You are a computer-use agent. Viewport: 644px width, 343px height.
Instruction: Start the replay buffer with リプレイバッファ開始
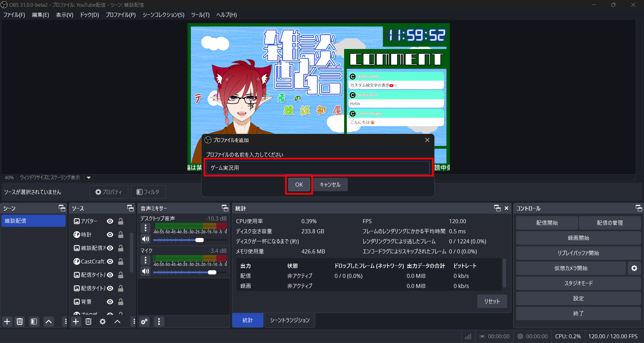coord(579,253)
